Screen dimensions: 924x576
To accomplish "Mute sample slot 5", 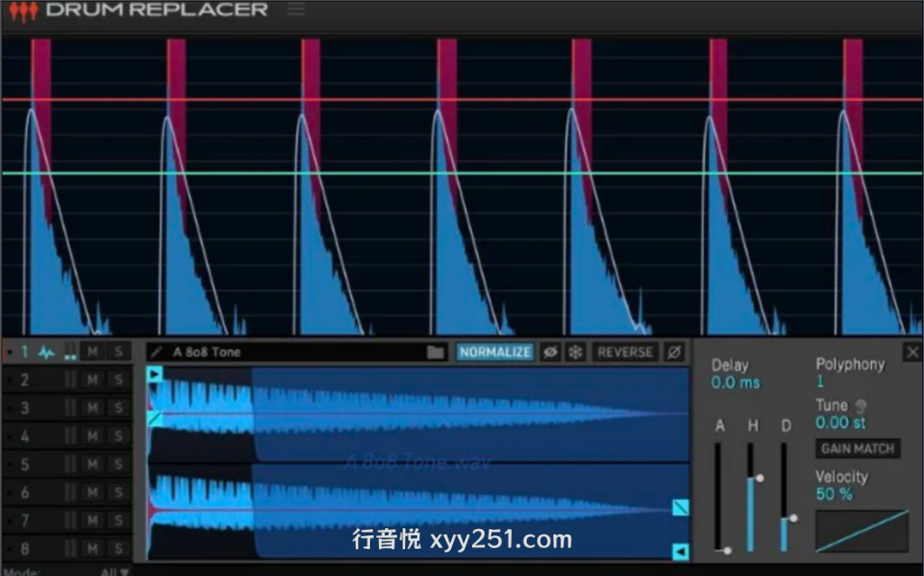I will 93,465.
